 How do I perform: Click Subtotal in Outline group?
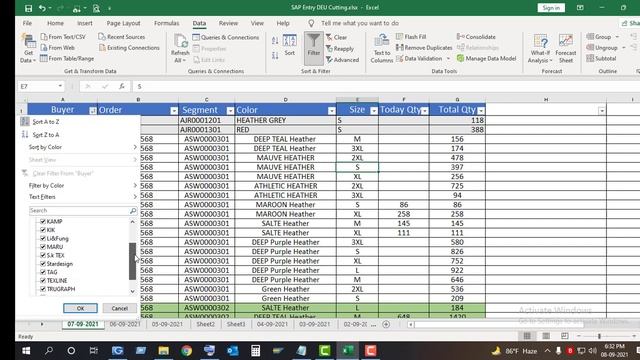[x=601, y=58]
